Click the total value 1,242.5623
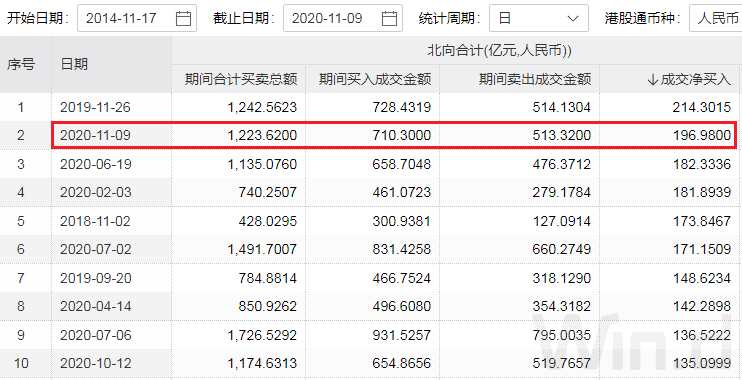This screenshot has height=380, width=742. pyautogui.click(x=262, y=107)
